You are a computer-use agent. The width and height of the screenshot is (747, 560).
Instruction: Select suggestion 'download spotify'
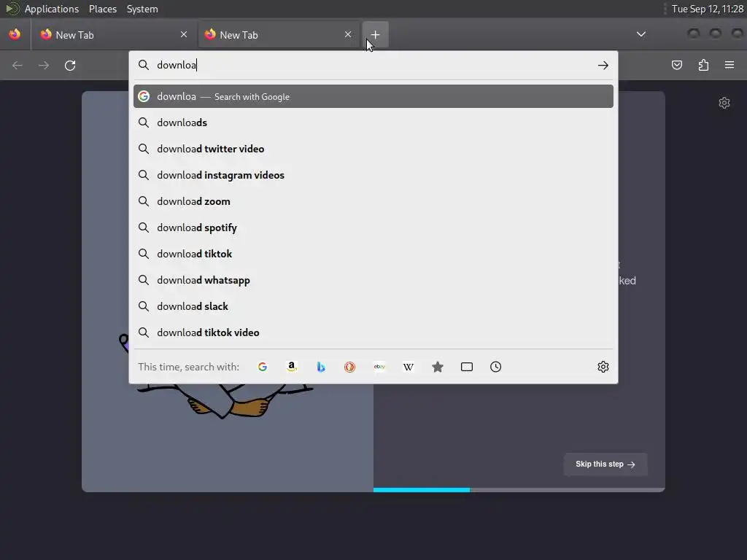point(373,227)
